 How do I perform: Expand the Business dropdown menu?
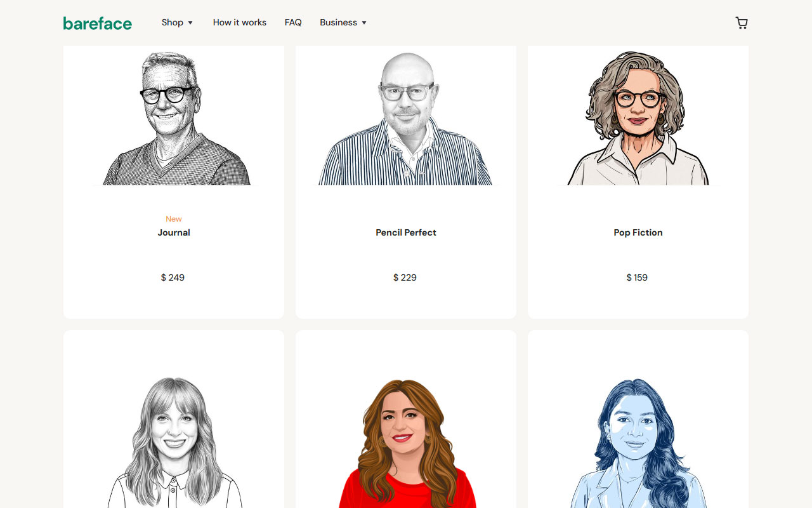pyautogui.click(x=343, y=22)
